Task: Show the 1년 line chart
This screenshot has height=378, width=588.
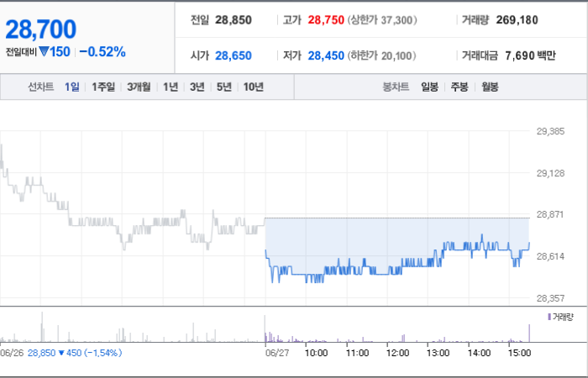Action: pos(171,87)
